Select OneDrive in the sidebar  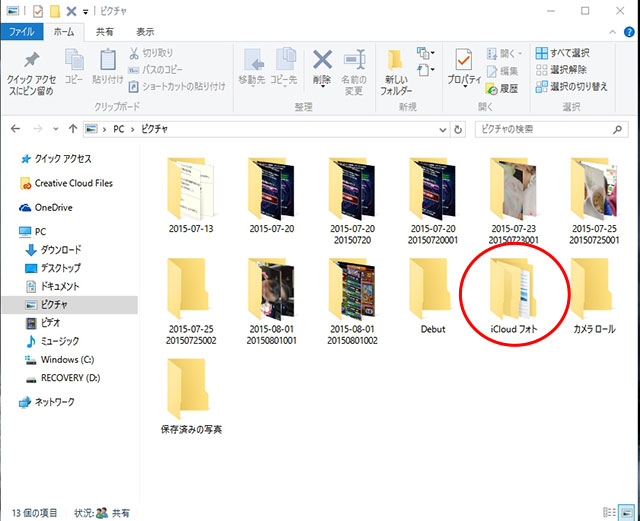(x=46, y=207)
